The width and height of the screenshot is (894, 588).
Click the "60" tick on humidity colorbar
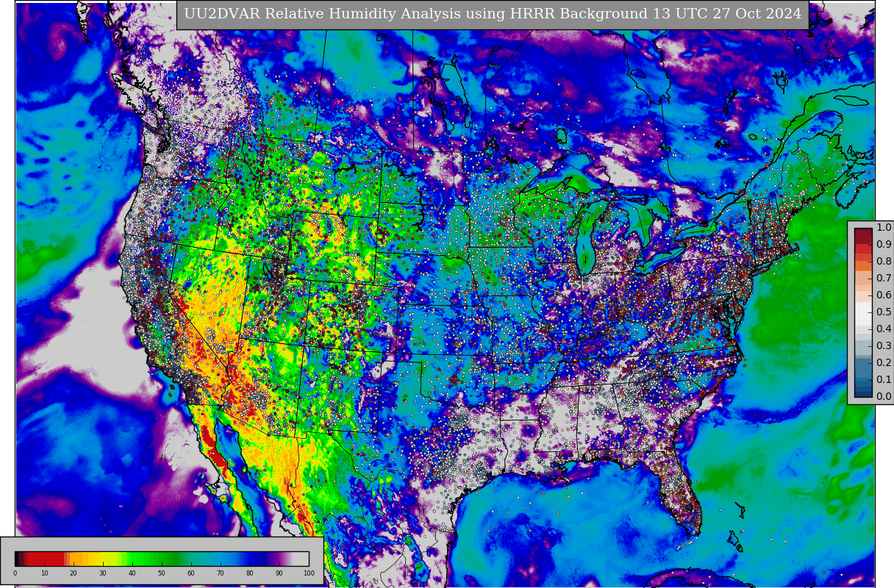click(191, 573)
